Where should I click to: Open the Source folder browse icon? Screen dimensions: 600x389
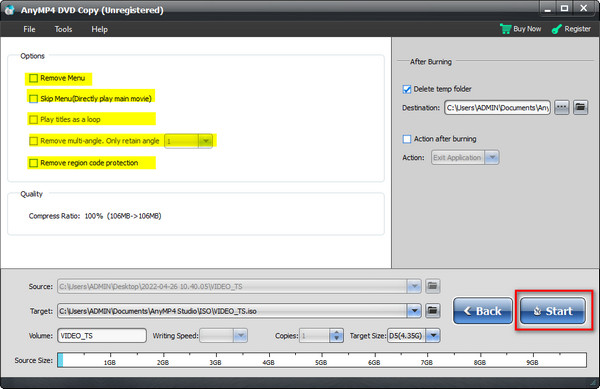point(432,286)
